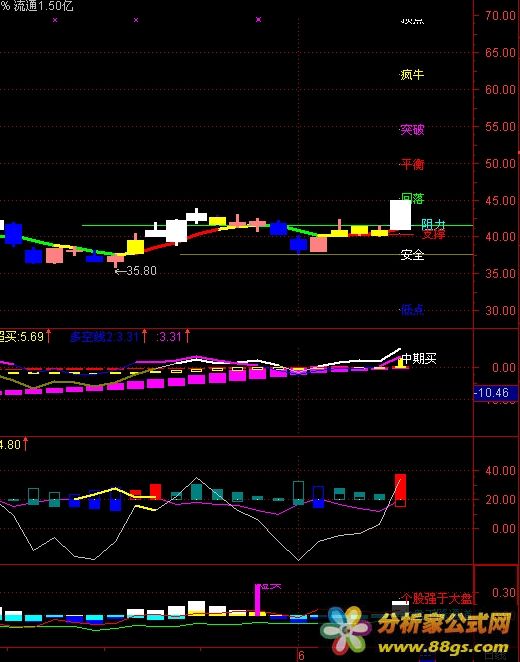Click the magenta spike bar in bottom panel
The width and height of the screenshot is (520, 662).
pyautogui.click(x=257, y=600)
